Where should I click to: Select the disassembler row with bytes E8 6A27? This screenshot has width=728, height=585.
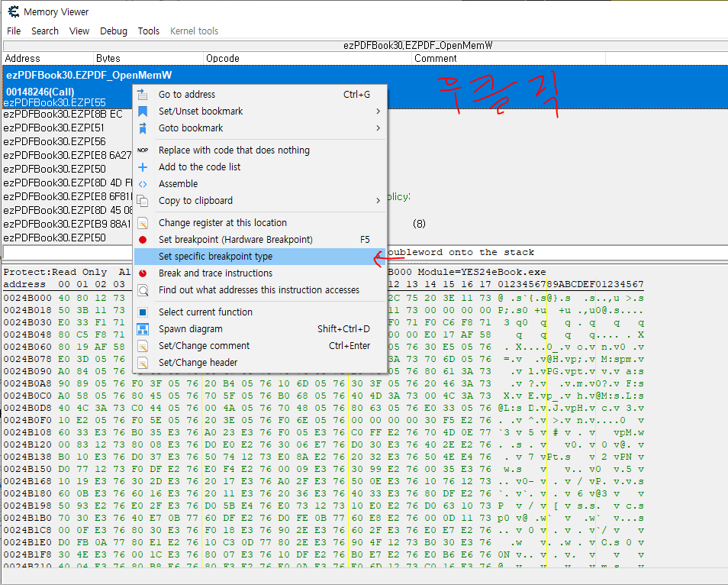tap(68, 155)
